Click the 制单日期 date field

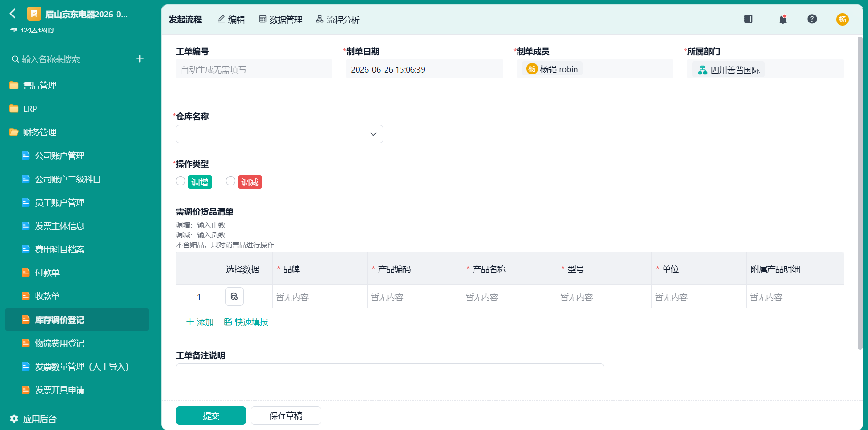424,69
